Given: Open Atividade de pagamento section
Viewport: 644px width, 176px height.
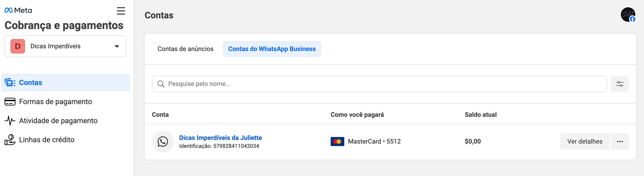Looking at the screenshot, I should point(58,121).
